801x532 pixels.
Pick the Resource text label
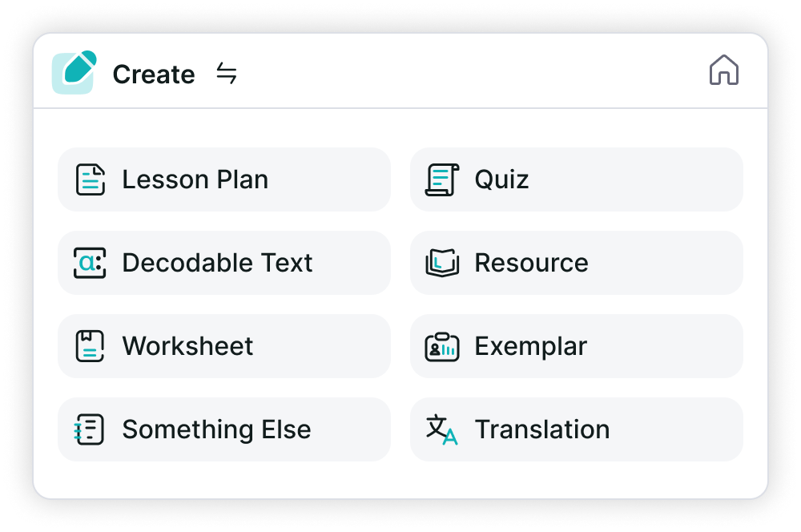(531, 263)
